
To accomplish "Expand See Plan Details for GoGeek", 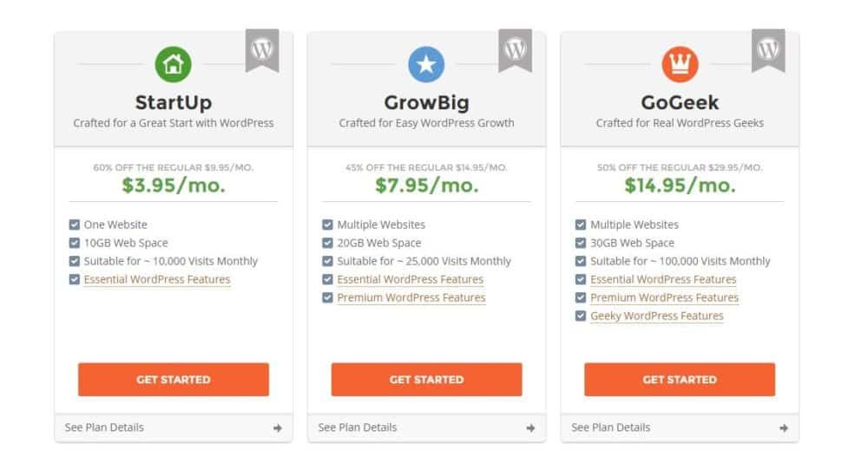I will click(x=611, y=427).
